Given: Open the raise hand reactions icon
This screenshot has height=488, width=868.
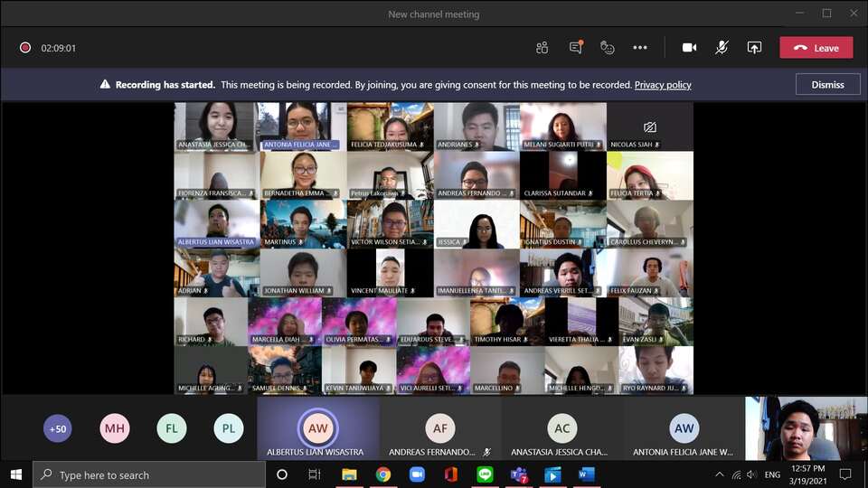Looking at the screenshot, I should (608, 48).
